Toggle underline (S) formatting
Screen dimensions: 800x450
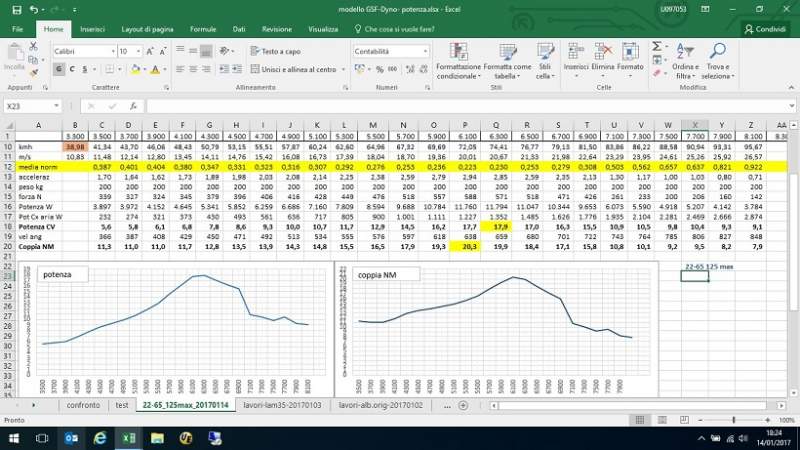(85, 69)
